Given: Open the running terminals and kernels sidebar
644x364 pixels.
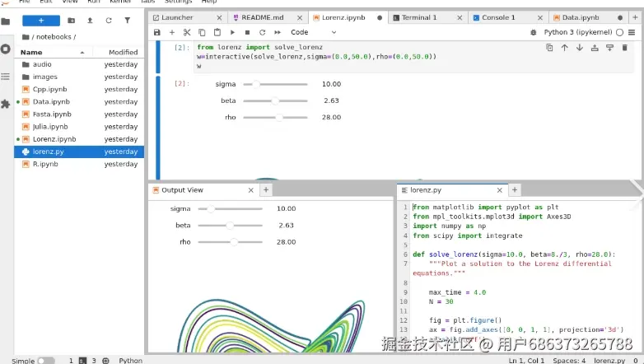Looking at the screenshot, I should click(x=5, y=49).
